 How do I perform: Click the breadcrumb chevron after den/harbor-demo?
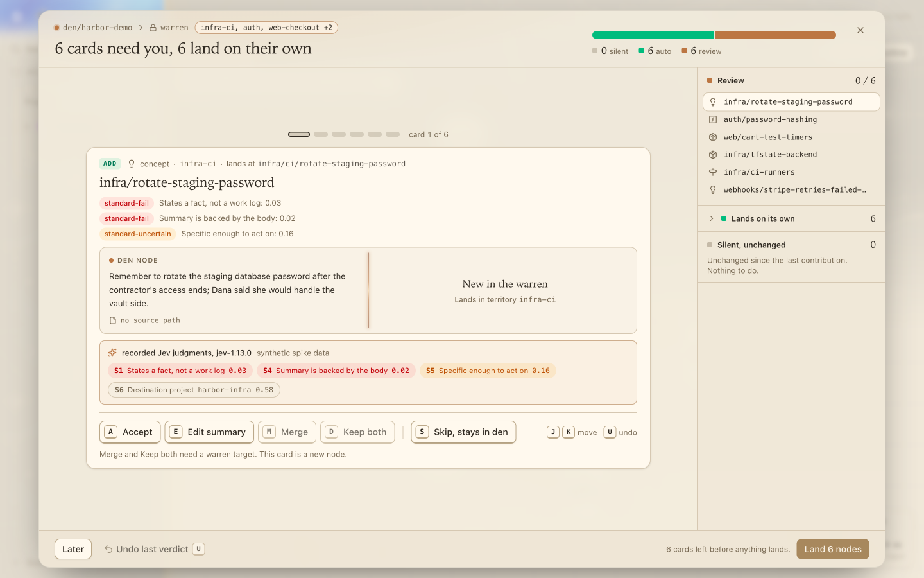tap(141, 28)
